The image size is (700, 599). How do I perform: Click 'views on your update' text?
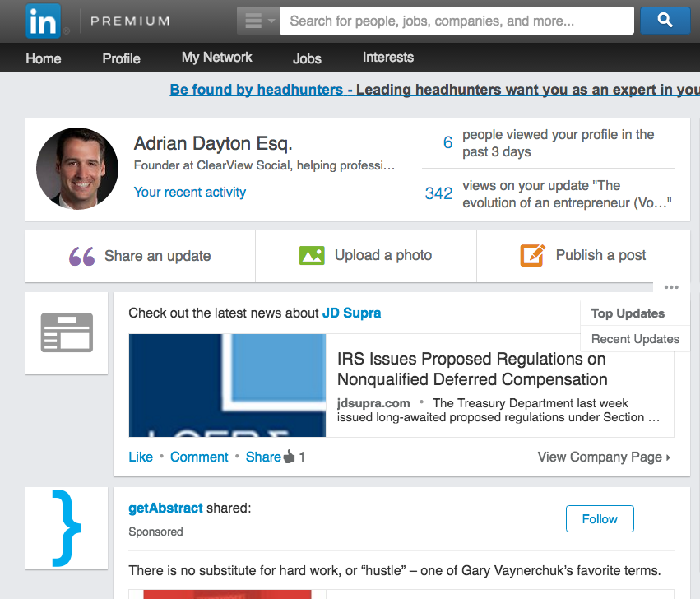click(x=567, y=194)
